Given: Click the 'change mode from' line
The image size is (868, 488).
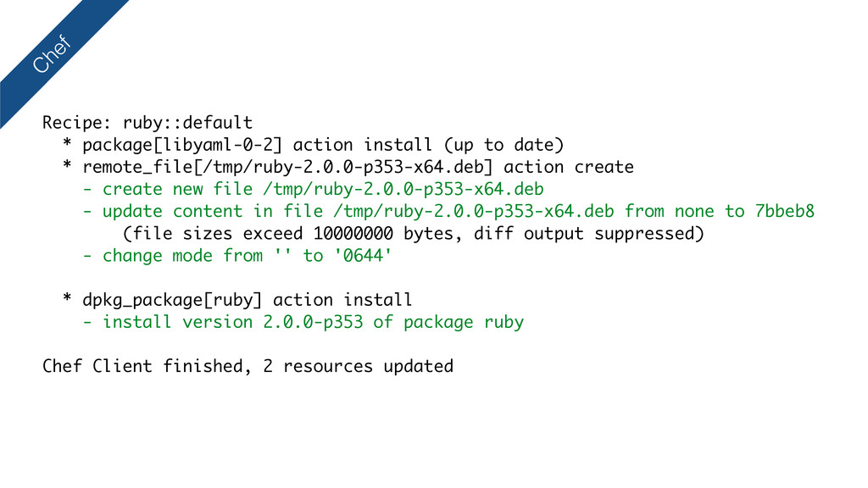Looking at the screenshot, I should click(237, 256).
